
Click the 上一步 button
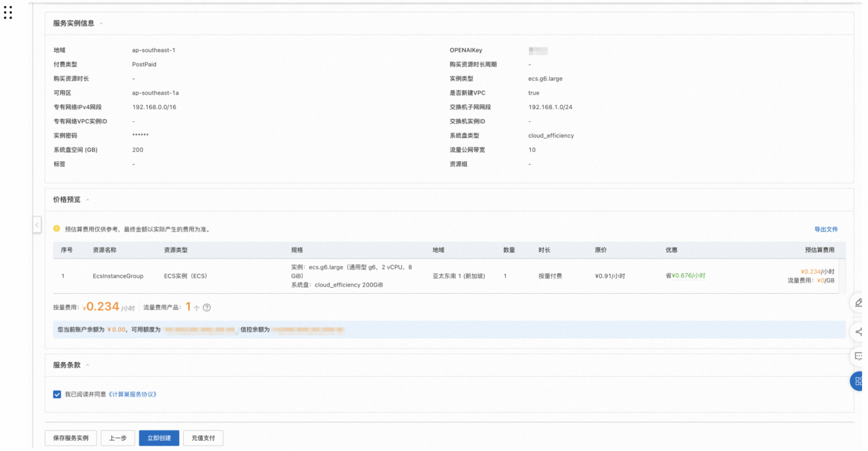(118, 438)
